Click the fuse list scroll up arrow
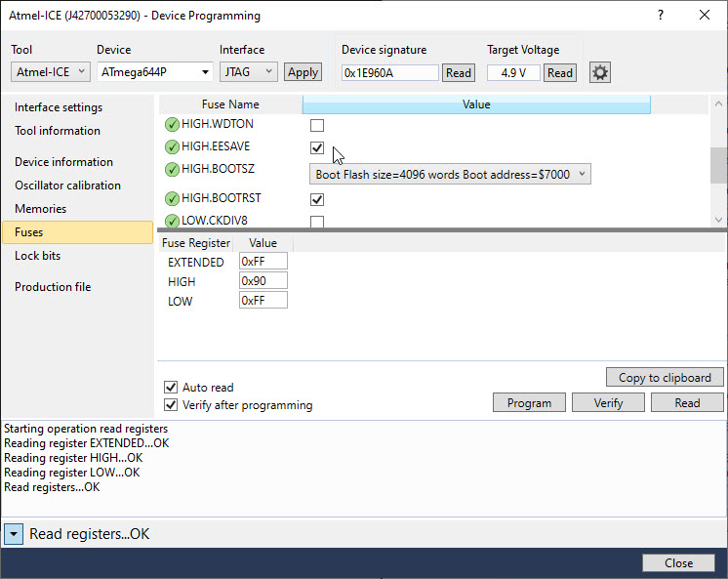This screenshot has width=728, height=579. (x=718, y=103)
